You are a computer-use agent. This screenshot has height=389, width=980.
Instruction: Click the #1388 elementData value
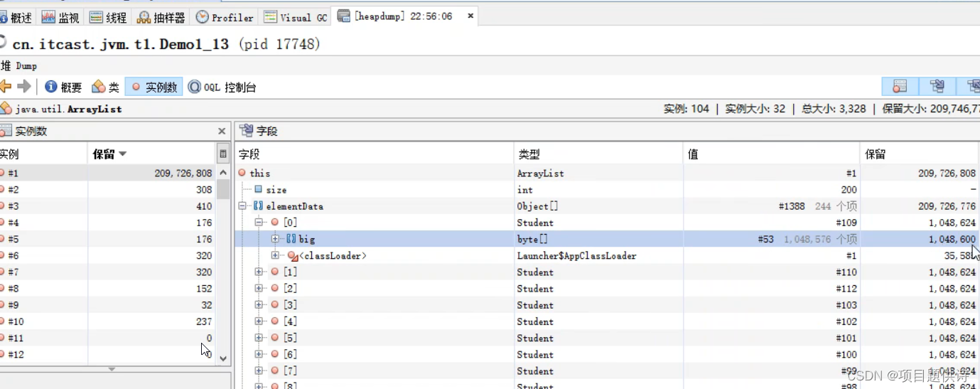tap(792, 206)
